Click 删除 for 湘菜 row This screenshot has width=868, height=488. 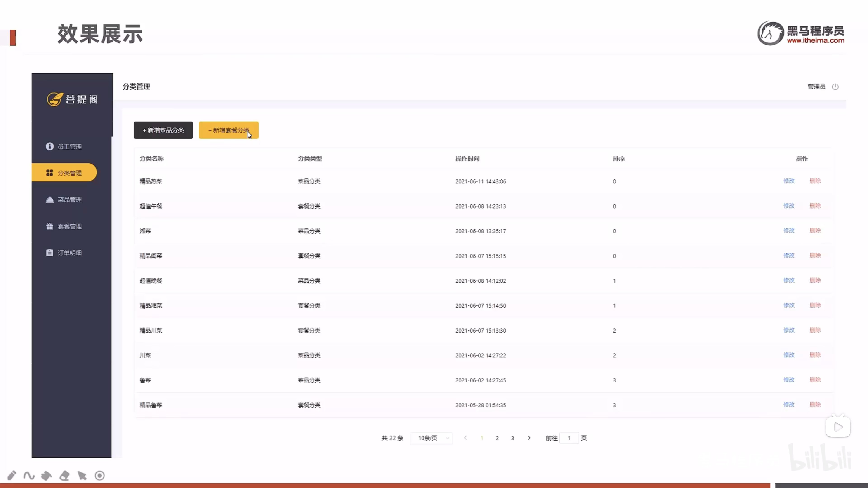pyautogui.click(x=815, y=231)
